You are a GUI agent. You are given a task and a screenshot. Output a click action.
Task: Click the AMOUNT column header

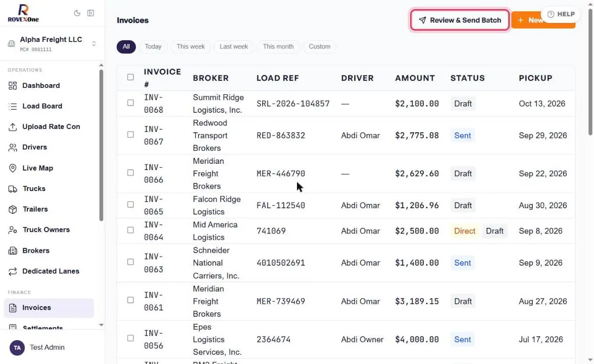click(x=415, y=78)
